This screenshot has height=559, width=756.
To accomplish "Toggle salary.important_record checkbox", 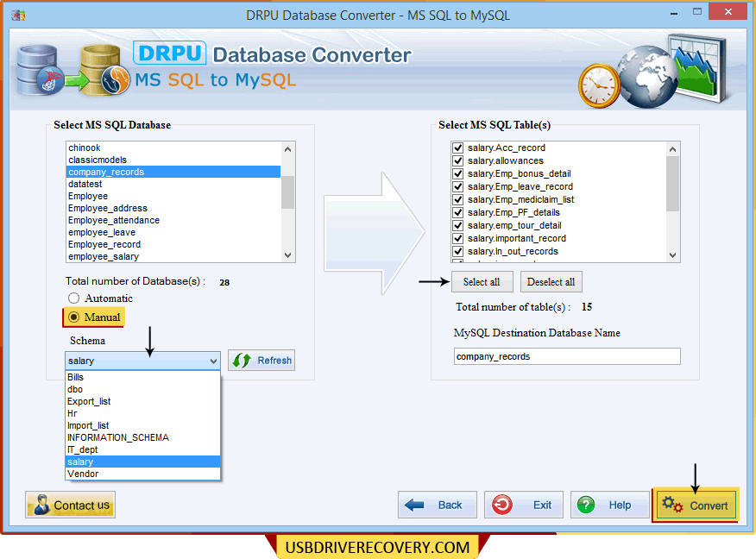I will point(457,239).
